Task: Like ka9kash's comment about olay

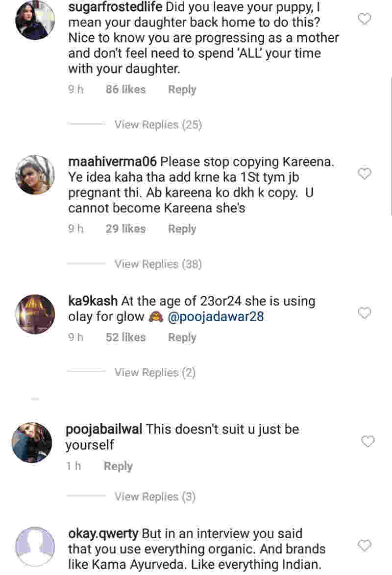Action: point(365,313)
